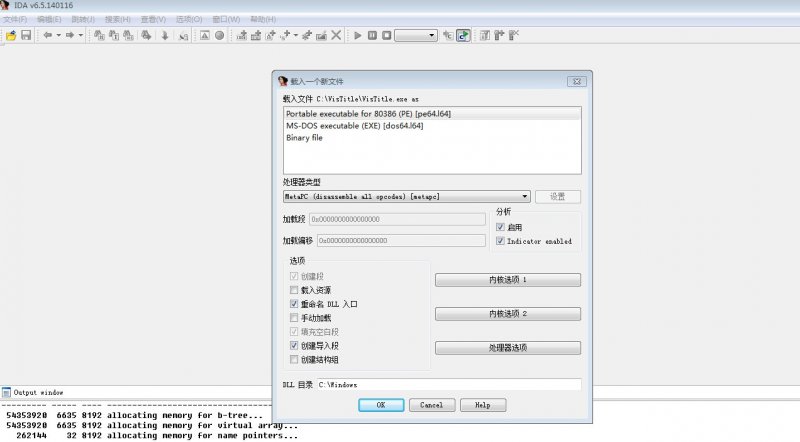Terminate the process with the stop icon
The width and height of the screenshot is (800, 442).
pyautogui.click(x=387, y=35)
